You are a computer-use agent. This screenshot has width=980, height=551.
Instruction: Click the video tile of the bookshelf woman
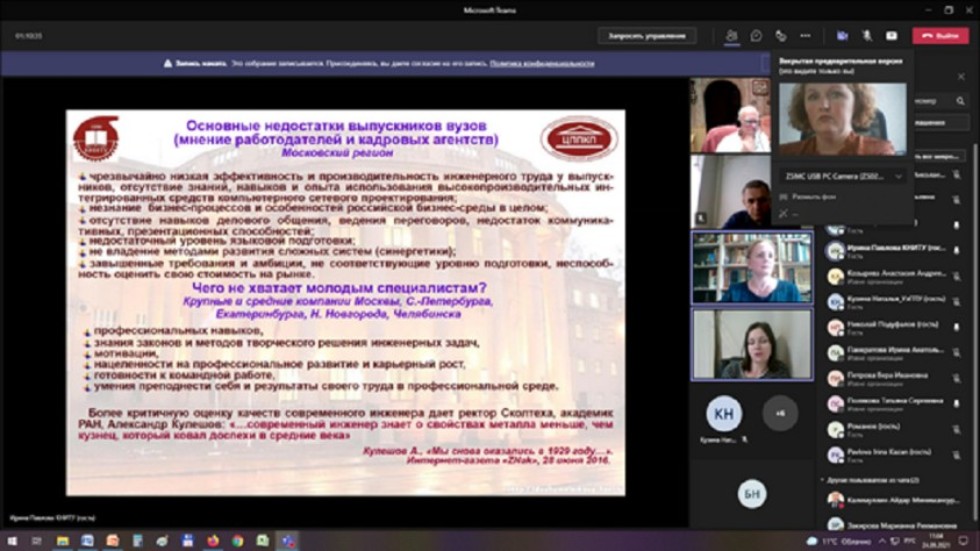coord(752,267)
